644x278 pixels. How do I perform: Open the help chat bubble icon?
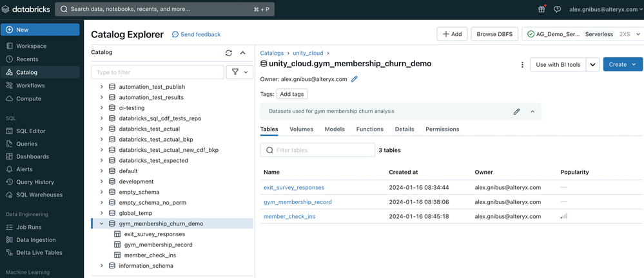(x=558, y=9)
